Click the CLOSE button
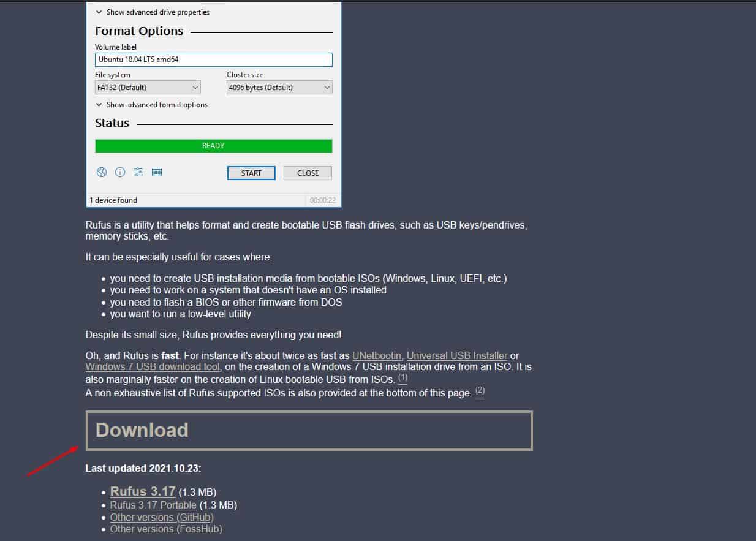Image resolution: width=756 pixels, height=541 pixels. 308,173
